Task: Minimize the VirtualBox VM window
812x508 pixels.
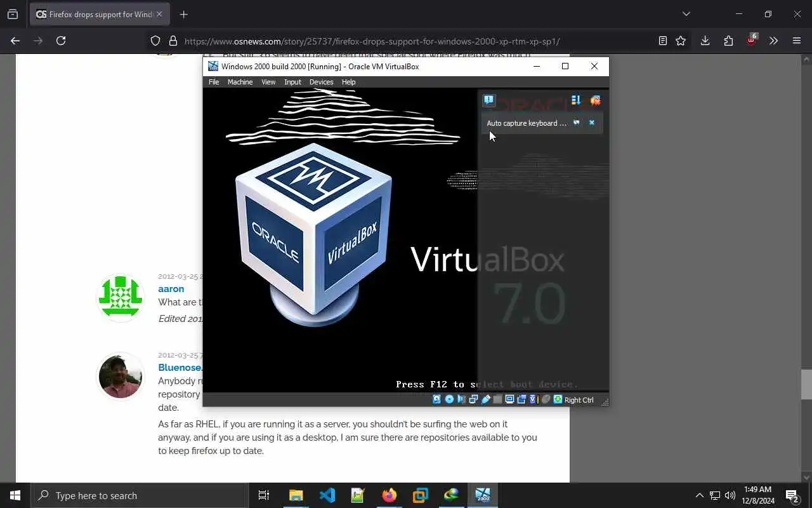Action: (x=537, y=66)
